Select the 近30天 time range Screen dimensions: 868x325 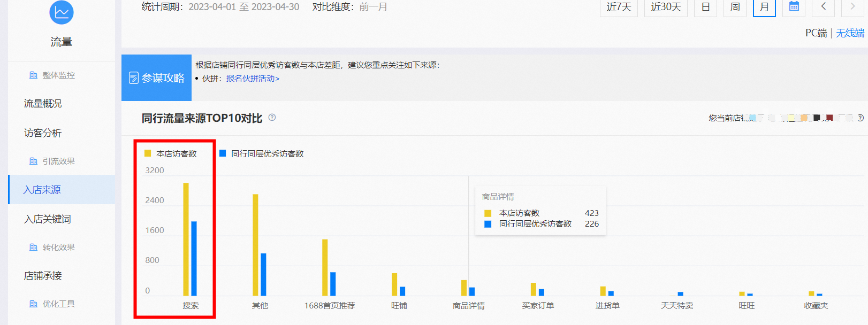coord(666,7)
